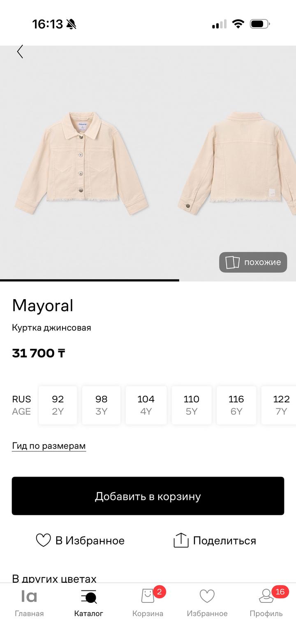Image resolution: width=296 pixels, height=644 pixels.
Task: Select size 98 (3Y)
Action: [x=101, y=405]
